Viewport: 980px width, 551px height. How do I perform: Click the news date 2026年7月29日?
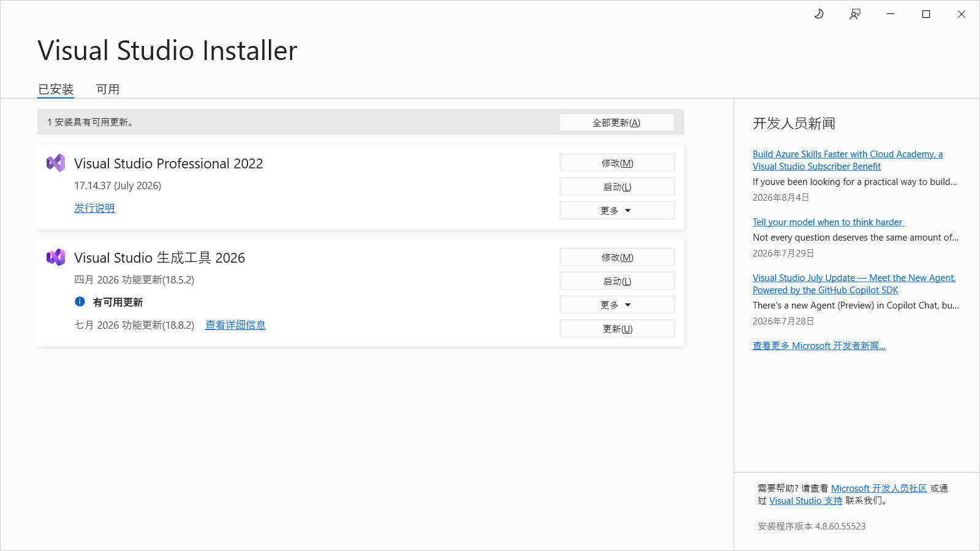pos(783,253)
